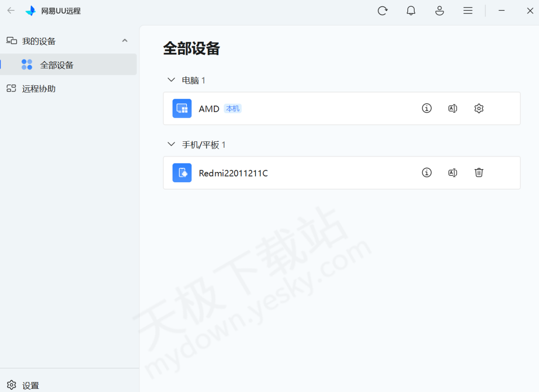The image size is (539, 392).
Task: Click the back arrow in title bar
Action: pyautogui.click(x=11, y=11)
